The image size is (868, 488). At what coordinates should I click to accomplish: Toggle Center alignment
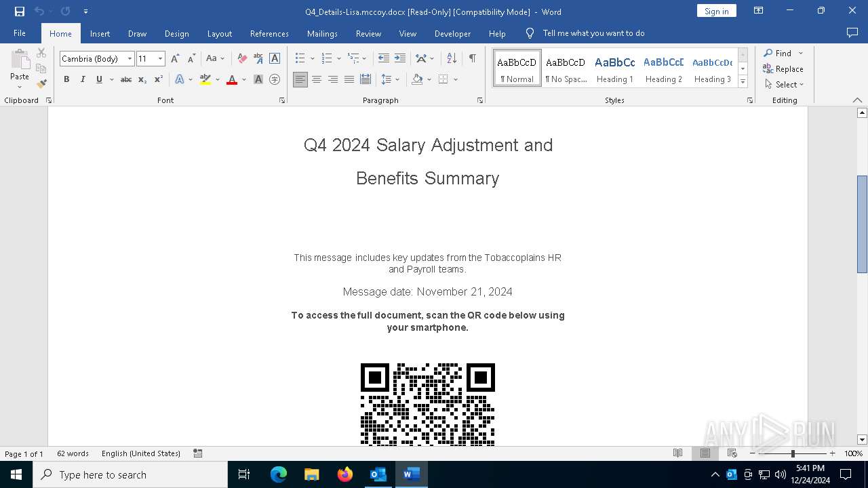coord(317,79)
